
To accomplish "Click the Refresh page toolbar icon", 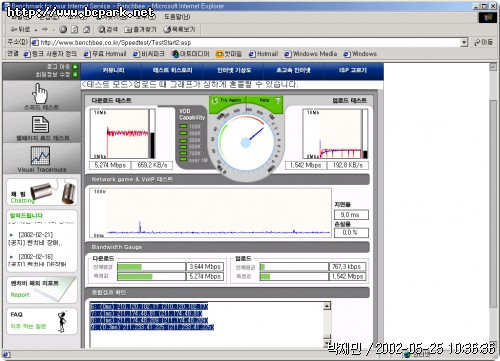I will coord(75,30).
